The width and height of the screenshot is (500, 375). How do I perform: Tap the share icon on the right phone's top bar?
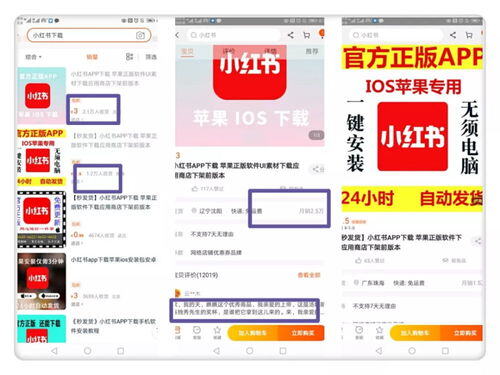(x=453, y=35)
